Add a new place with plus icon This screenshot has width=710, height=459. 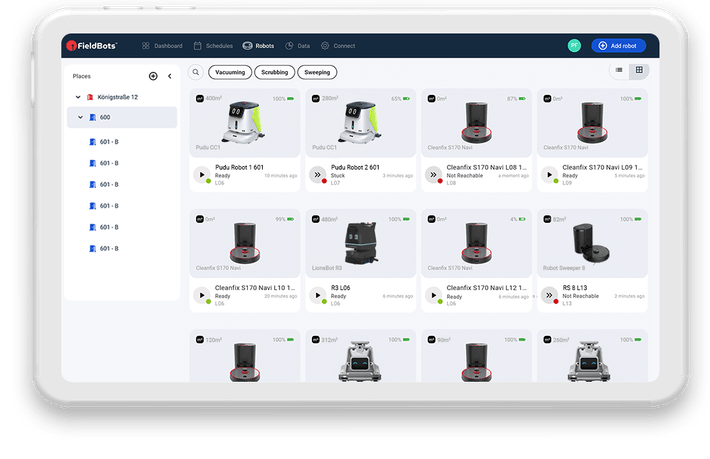tap(153, 76)
